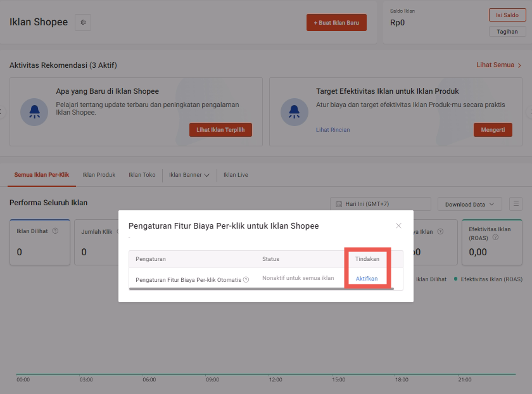Click the + Buat Iklan Baru button
Screen dimensions: 532x394
pos(336,22)
